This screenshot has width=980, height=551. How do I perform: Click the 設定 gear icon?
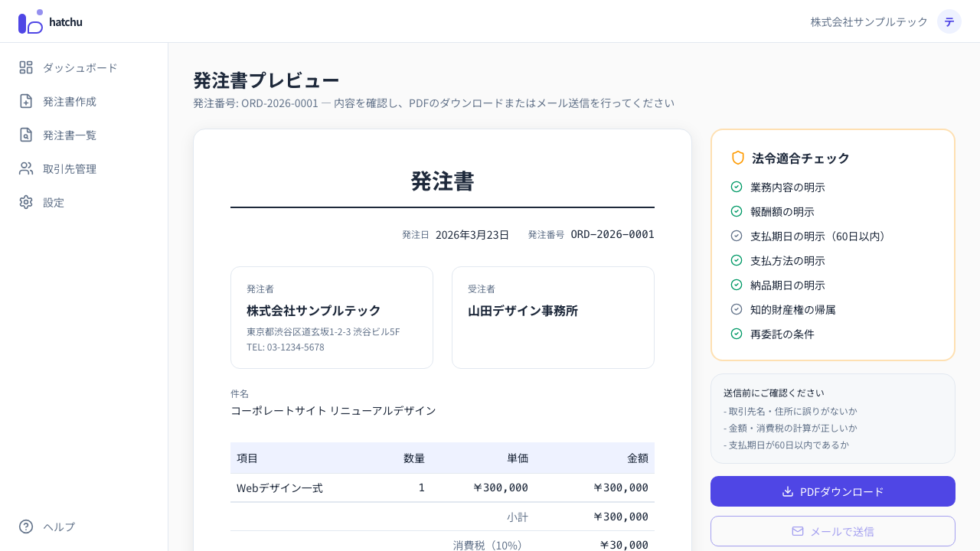coord(26,202)
